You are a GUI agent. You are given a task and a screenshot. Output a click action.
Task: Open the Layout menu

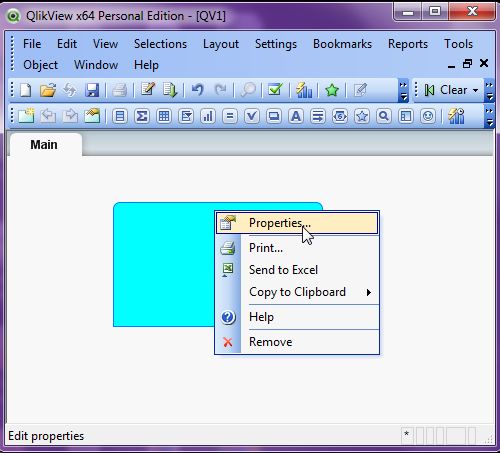coord(221,44)
